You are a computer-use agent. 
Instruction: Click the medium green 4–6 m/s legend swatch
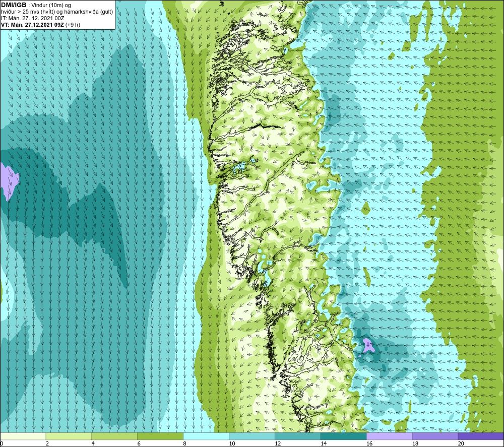pyautogui.click(x=114, y=436)
